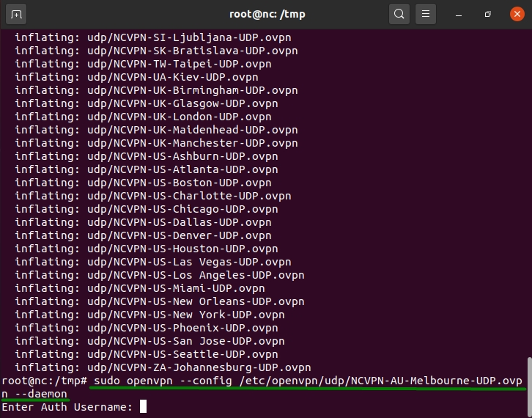Click the NCVPN-UK-Glasgow-UDP.ovpn line
The image size is (532, 418).
147,103
